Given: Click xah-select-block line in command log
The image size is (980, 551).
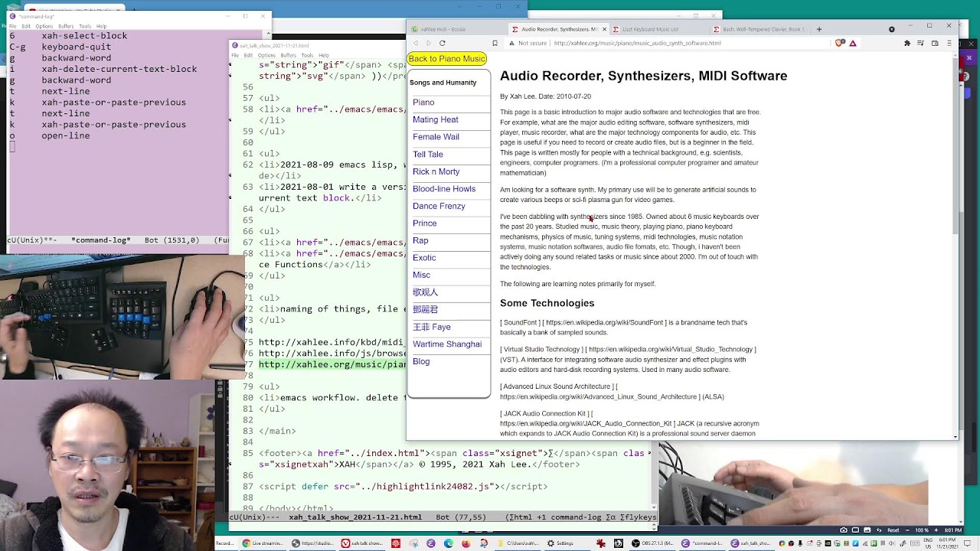Looking at the screenshot, I should pyautogui.click(x=84, y=36).
